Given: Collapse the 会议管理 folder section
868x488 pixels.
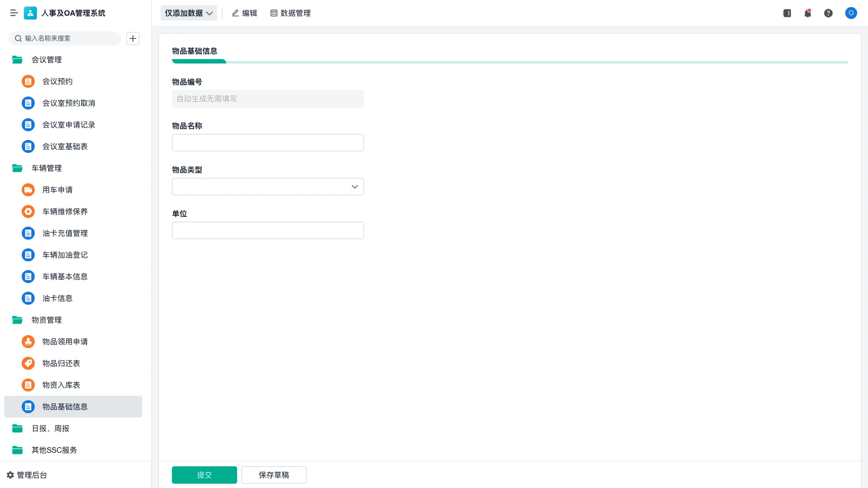Looking at the screenshot, I should click(47, 60).
